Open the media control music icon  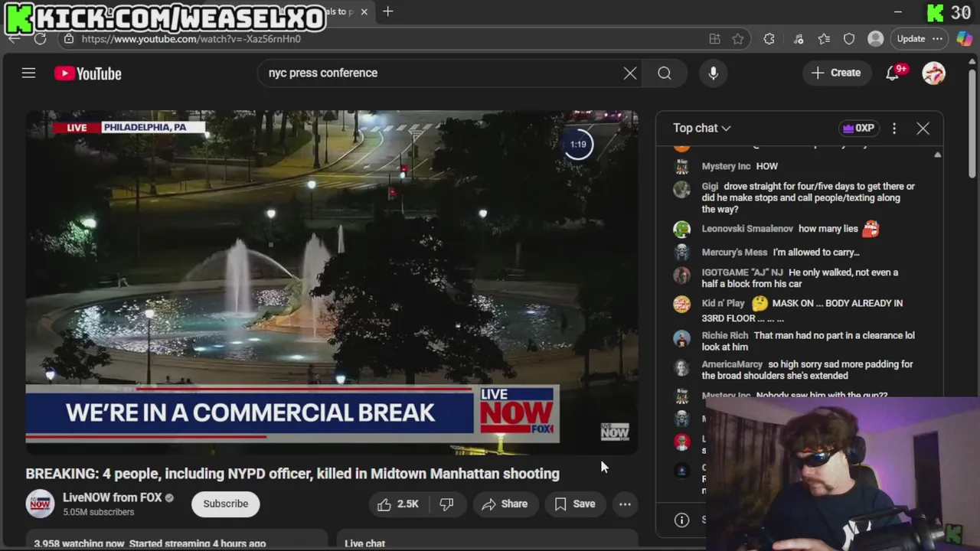[798, 39]
